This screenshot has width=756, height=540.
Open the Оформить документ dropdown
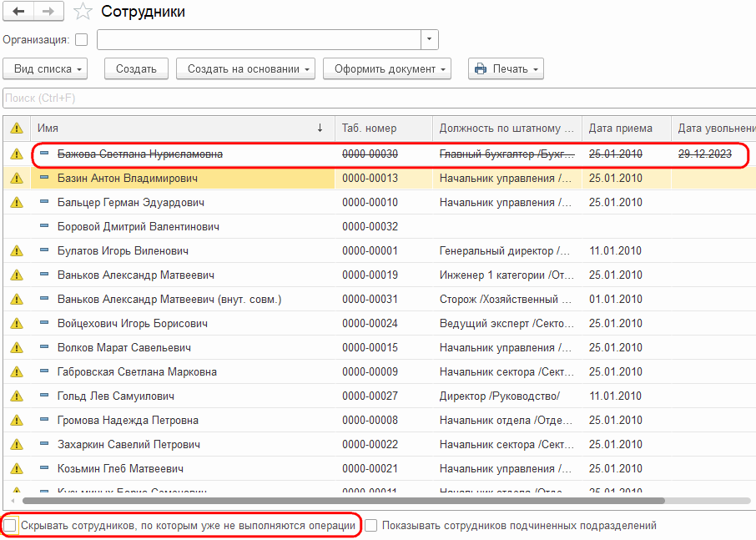(x=387, y=69)
